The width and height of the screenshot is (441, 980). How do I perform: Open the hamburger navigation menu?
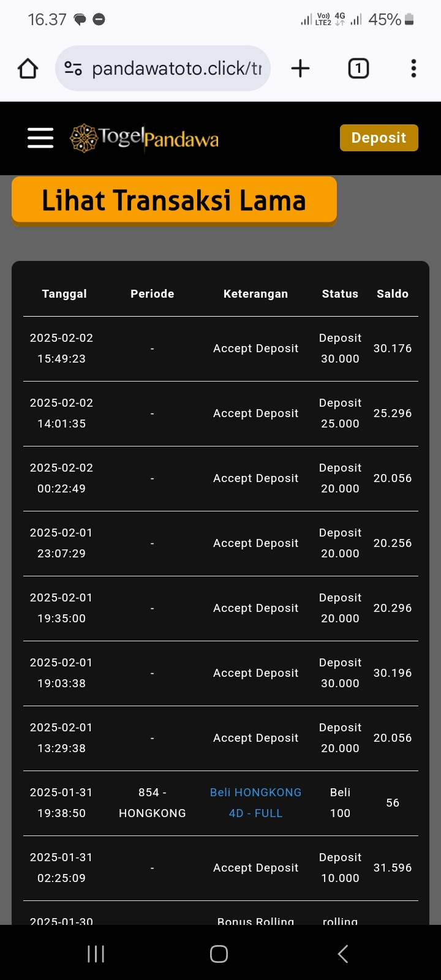coord(40,138)
